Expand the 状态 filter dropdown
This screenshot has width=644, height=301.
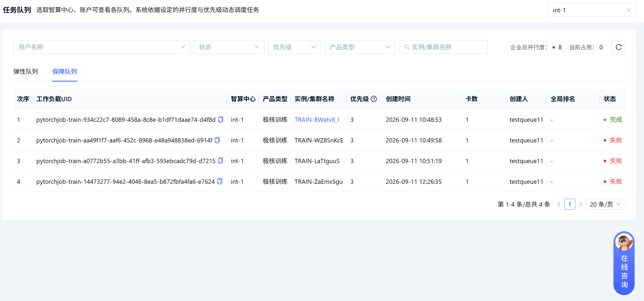coord(229,47)
